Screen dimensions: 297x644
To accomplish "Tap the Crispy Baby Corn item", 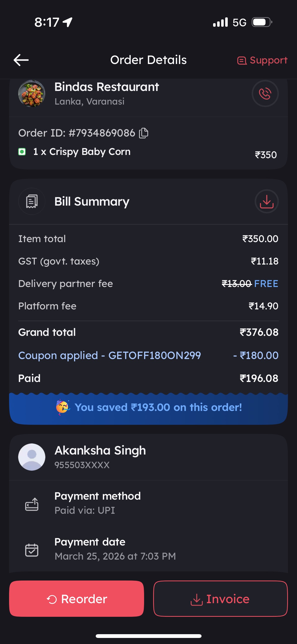I will [82, 152].
